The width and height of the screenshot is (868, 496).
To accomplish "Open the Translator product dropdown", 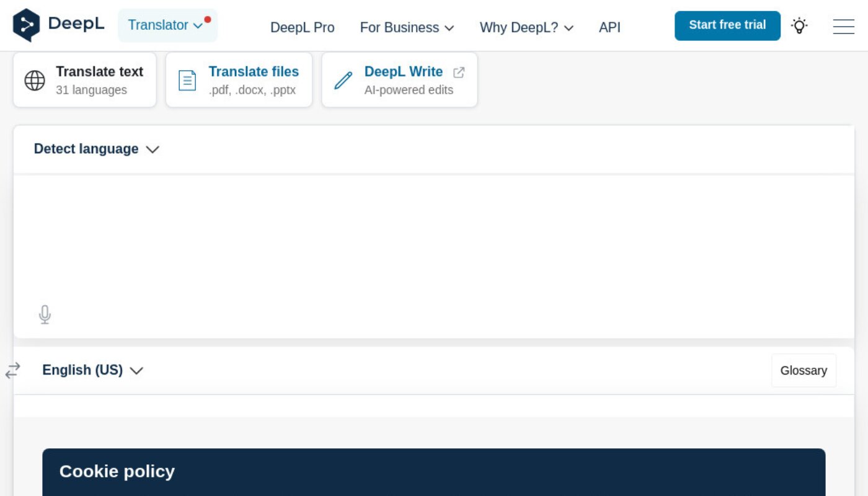I will [167, 25].
